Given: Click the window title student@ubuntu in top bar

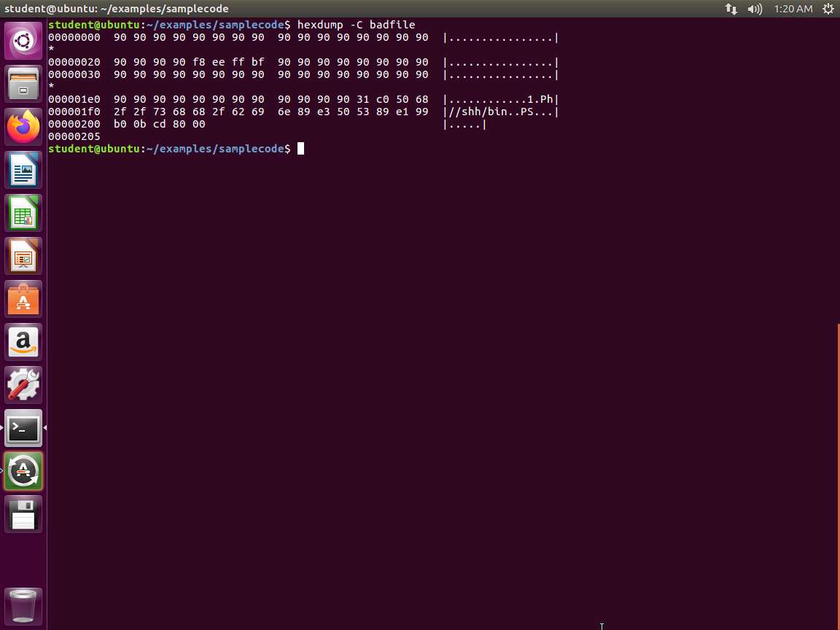Looking at the screenshot, I should click(x=117, y=9).
